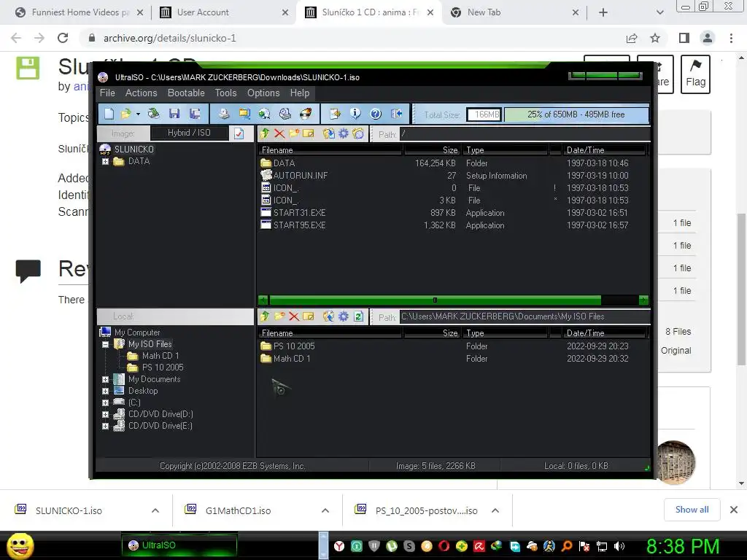Viewport: 747px width, 560px height.
Task: Click the Make CD/DVD image icon
Action: coord(223,114)
